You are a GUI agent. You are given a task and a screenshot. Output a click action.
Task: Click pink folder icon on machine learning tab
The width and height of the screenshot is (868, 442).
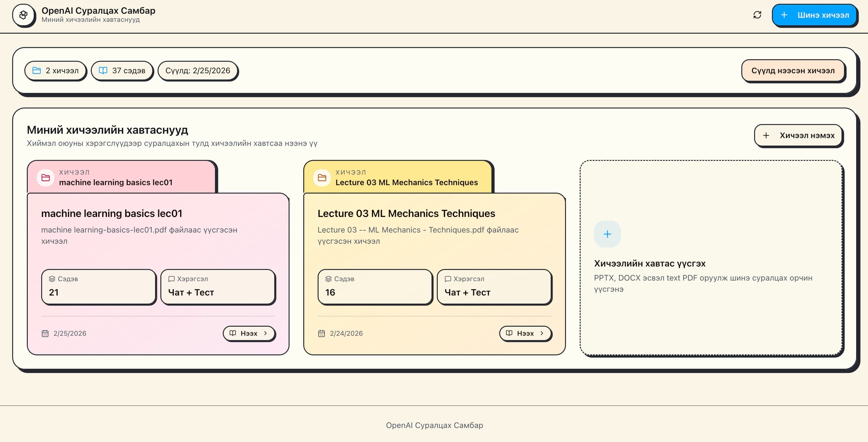pos(46,178)
